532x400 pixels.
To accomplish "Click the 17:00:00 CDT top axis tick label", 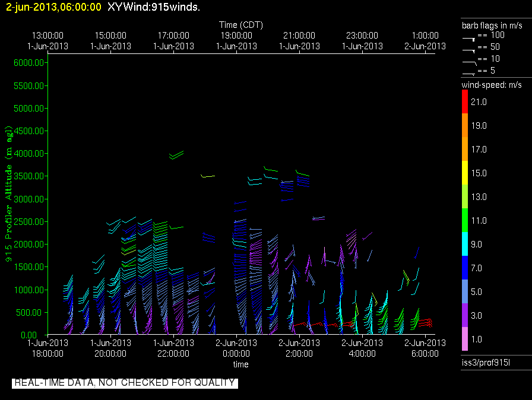I will pyautogui.click(x=173, y=36).
